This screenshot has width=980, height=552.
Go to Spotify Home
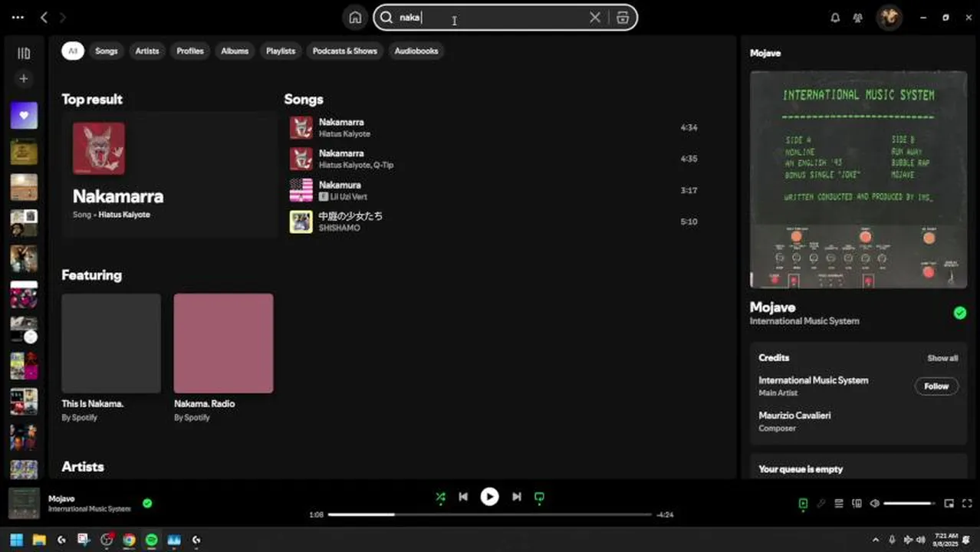pyautogui.click(x=355, y=18)
